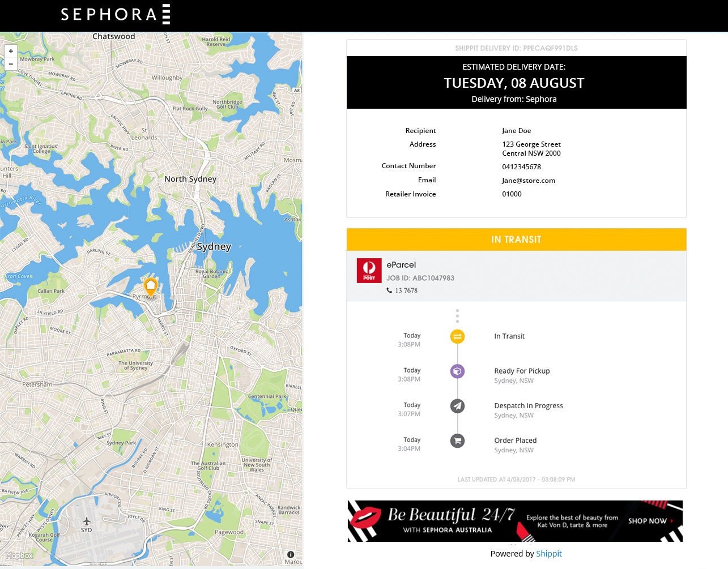Click the Australia Post eParcel logo
Image resolution: width=728 pixels, height=569 pixels.
click(369, 271)
